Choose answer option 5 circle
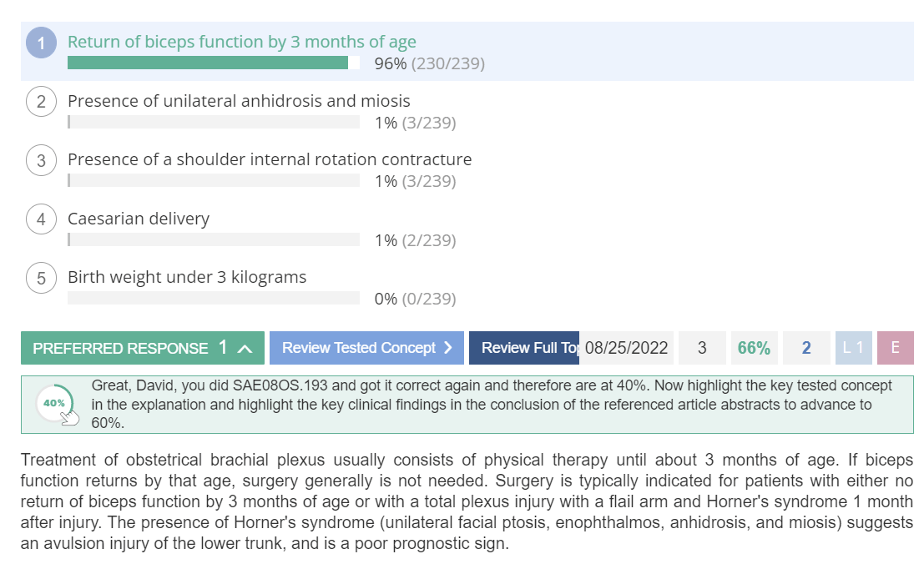Image resolution: width=924 pixels, height=569 pixels. click(x=41, y=278)
